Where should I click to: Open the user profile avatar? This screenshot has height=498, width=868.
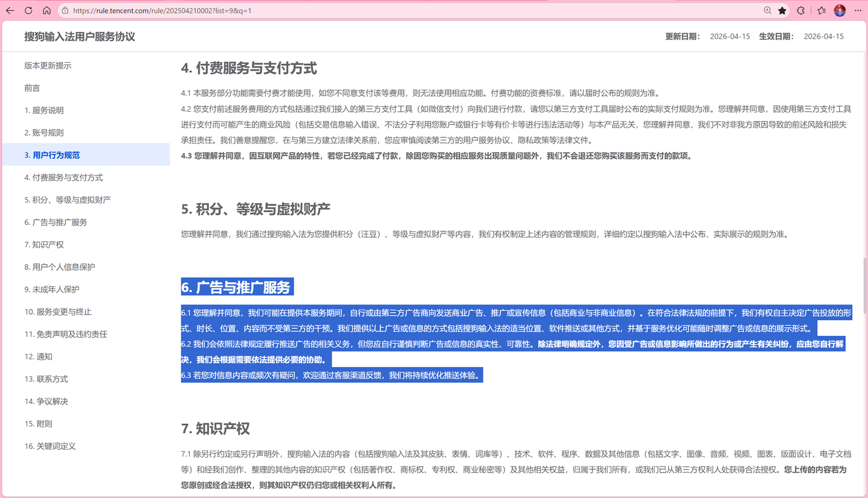(840, 10)
